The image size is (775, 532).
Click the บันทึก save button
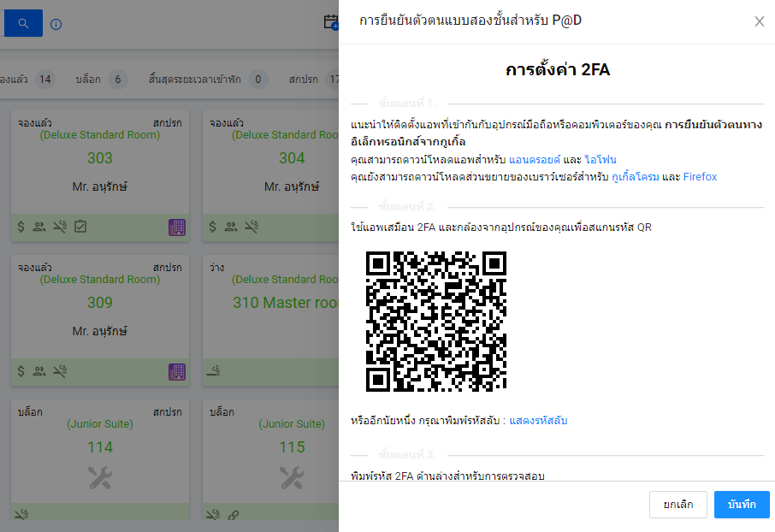[x=742, y=505]
